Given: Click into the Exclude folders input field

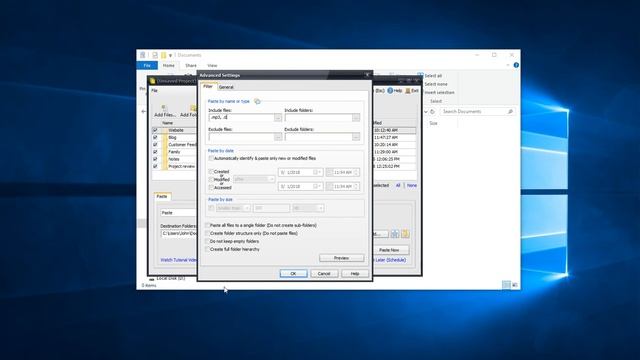Looking at the screenshot, I should click(x=318, y=137).
